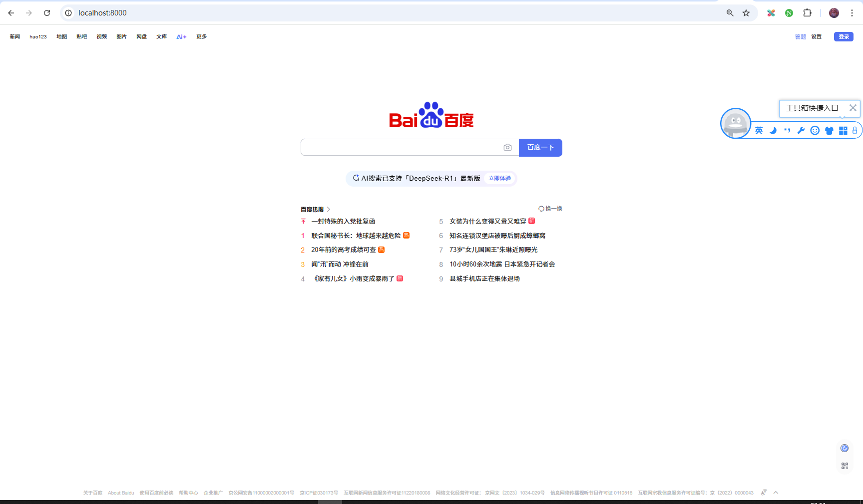Viewport: 863px width, 504px height.
Task: Bookmark this page with the star icon
Action: point(746,13)
